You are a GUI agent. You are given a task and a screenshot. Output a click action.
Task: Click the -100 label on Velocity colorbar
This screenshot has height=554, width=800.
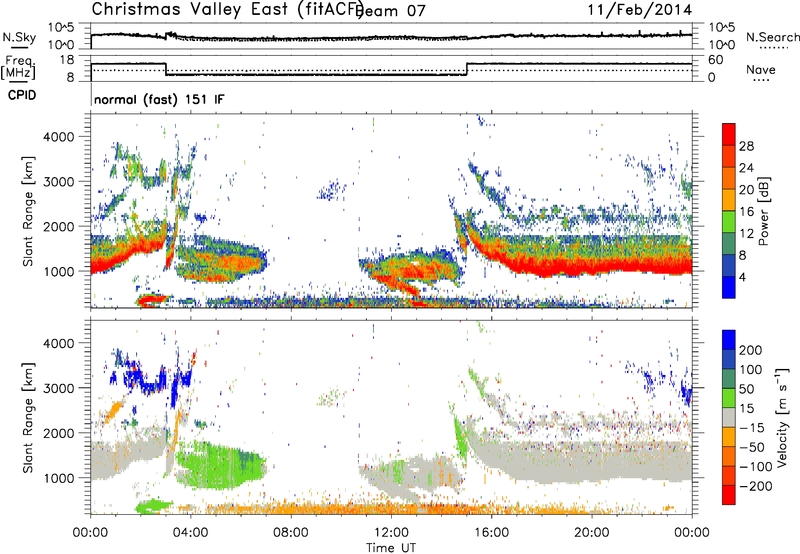756,467
